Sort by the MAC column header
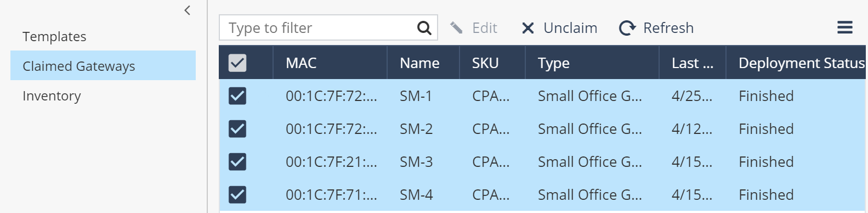The image size is (868, 213). [x=330, y=63]
